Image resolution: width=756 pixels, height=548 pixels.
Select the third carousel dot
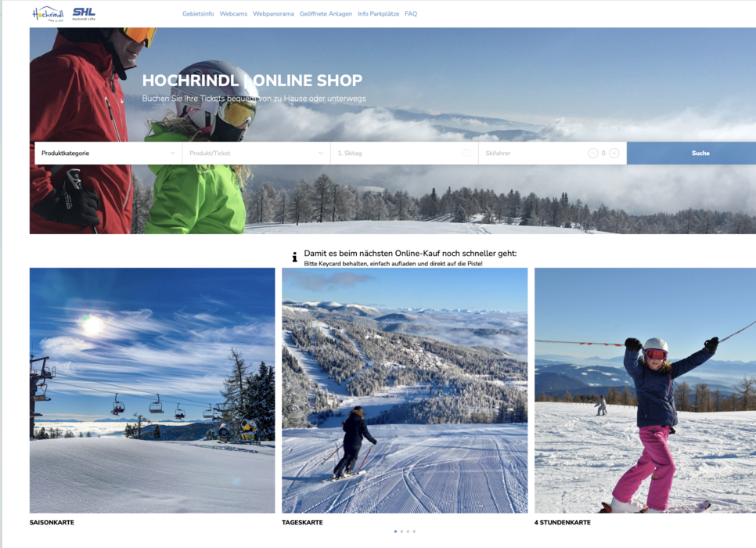tap(408, 531)
